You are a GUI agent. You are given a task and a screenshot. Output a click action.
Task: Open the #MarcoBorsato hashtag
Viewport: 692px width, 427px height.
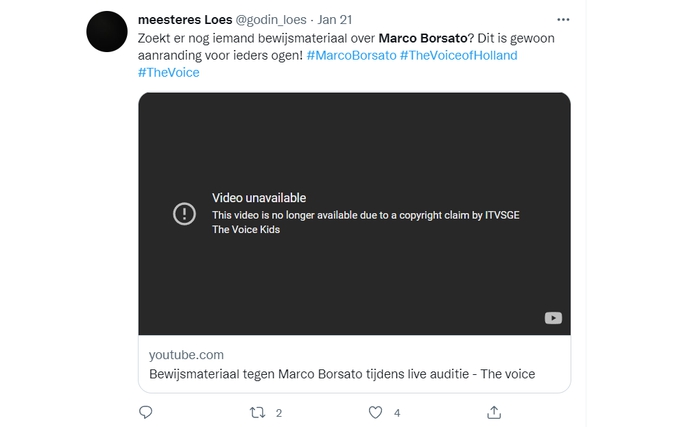coord(351,56)
